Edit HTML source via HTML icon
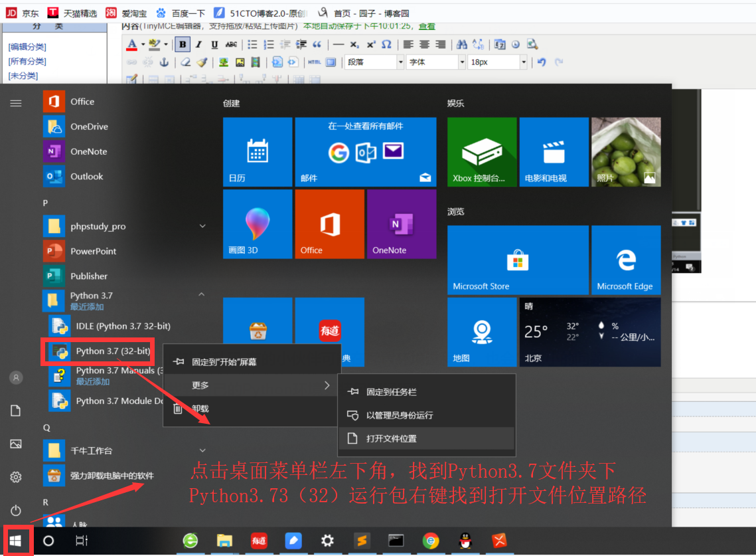This screenshot has width=756, height=556. pos(315,62)
